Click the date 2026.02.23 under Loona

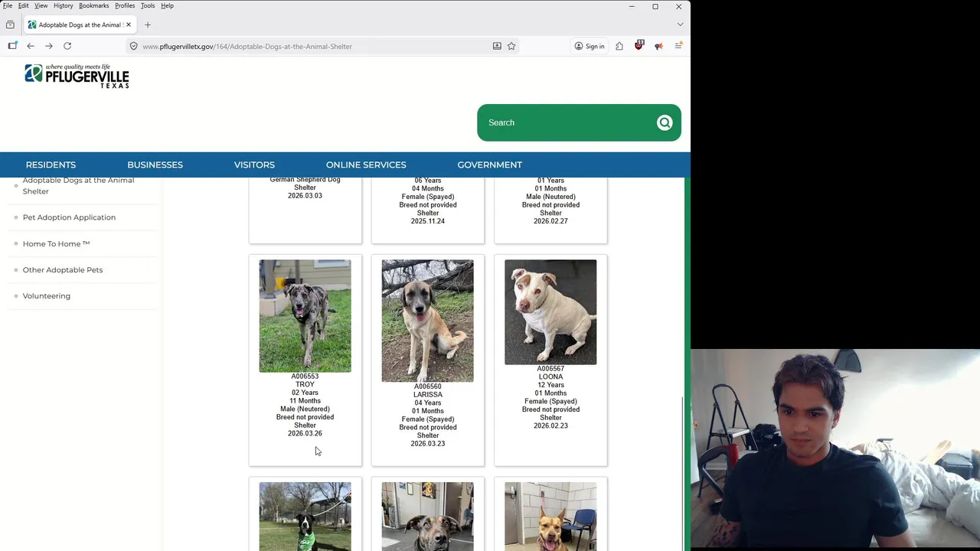550,425
